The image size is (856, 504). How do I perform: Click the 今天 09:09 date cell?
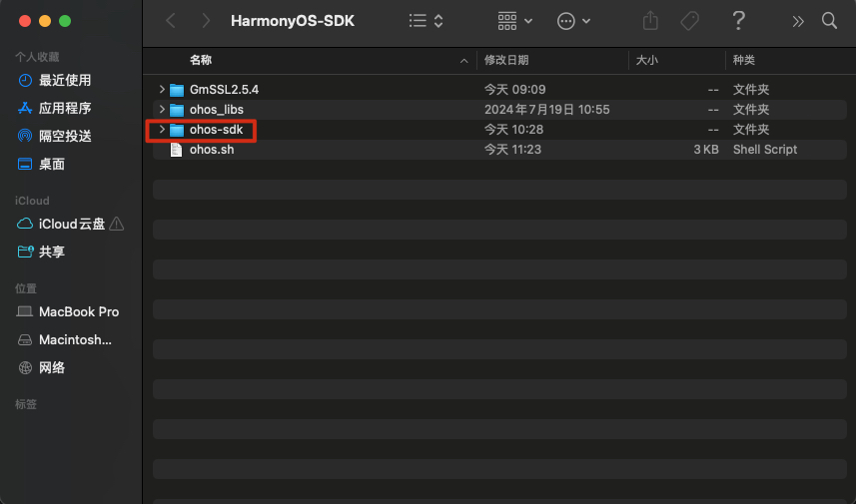tap(514, 90)
